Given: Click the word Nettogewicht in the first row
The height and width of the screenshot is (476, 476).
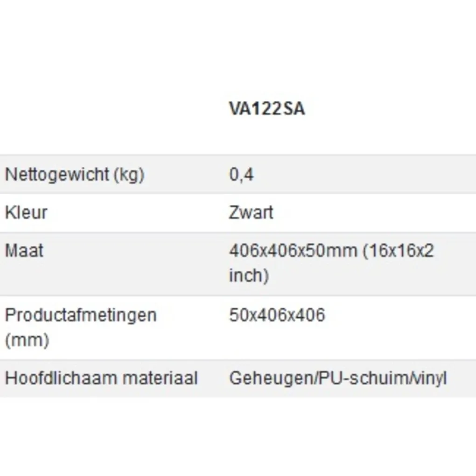Looking at the screenshot, I should (x=57, y=175).
